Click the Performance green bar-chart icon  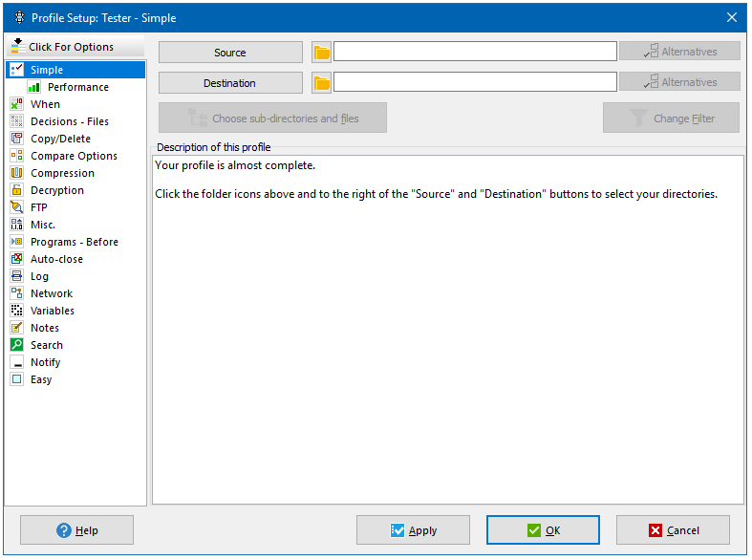(34, 87)
